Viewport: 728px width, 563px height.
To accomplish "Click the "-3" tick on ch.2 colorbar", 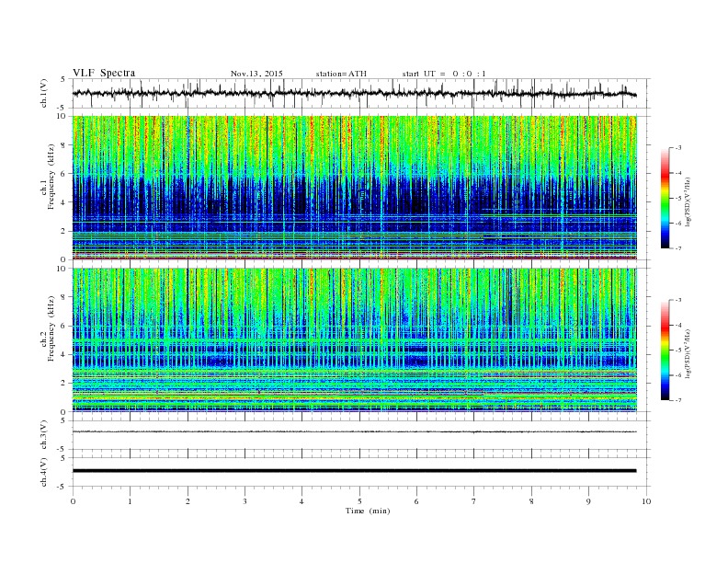I will pyautogui.click(x=678, y=300).
